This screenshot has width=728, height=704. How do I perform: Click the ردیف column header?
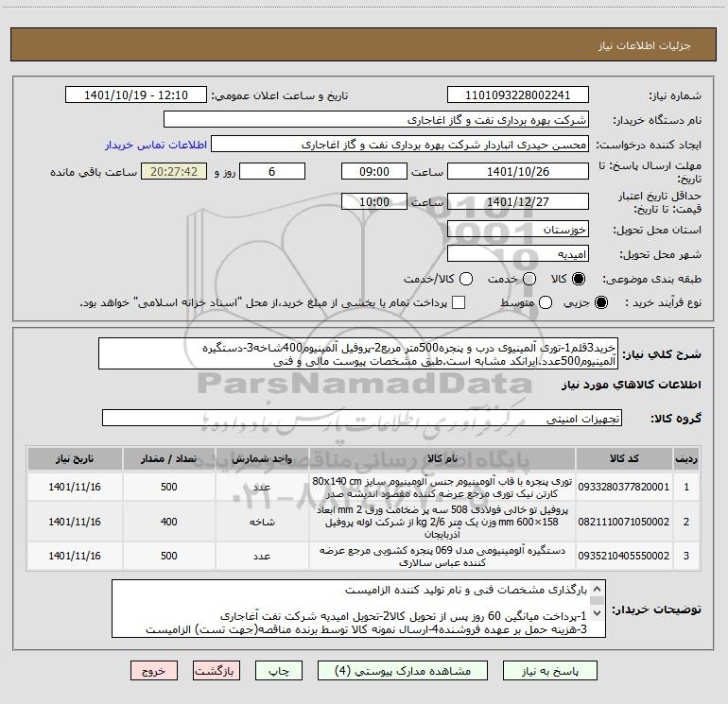click(686, 458)
